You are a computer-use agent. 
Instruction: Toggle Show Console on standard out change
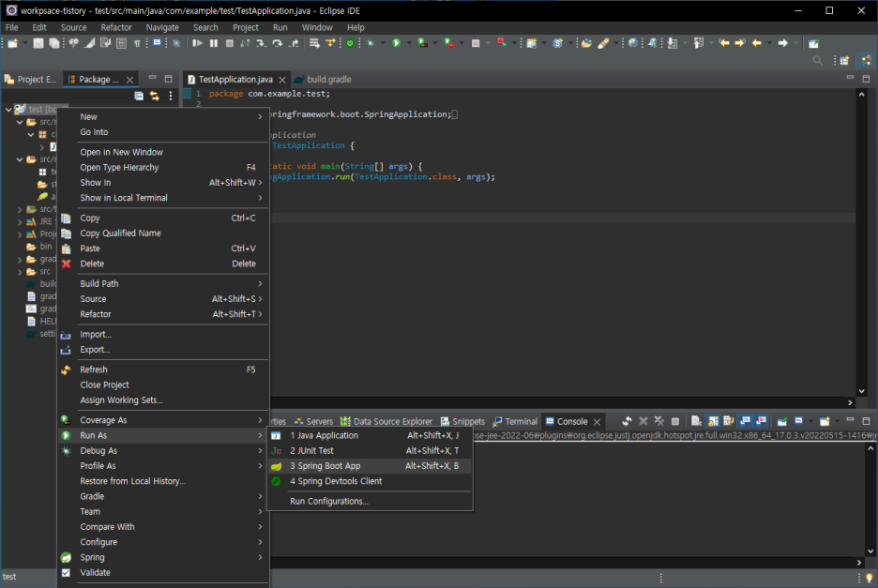[745, 421]
